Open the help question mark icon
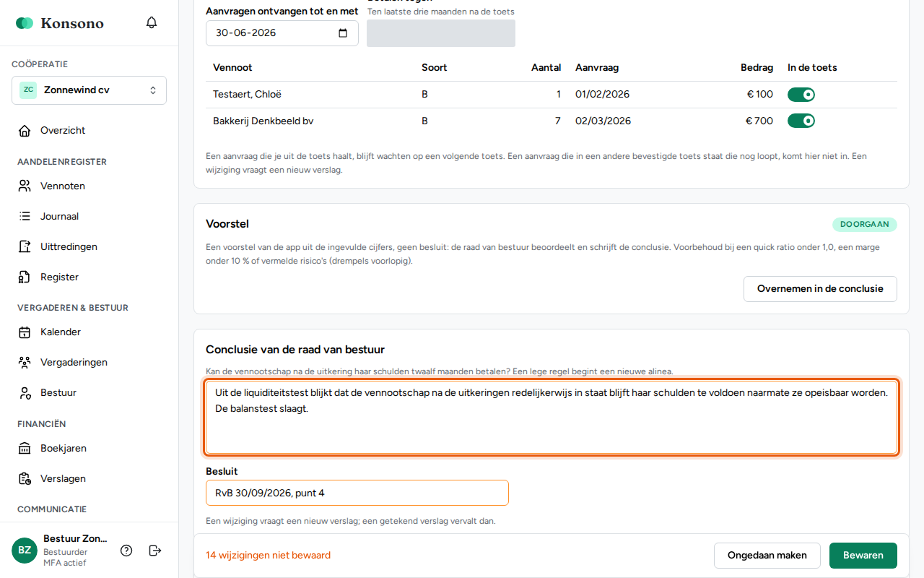The width and height of the screenshot is (924, 578). click(x=126, y=551)
